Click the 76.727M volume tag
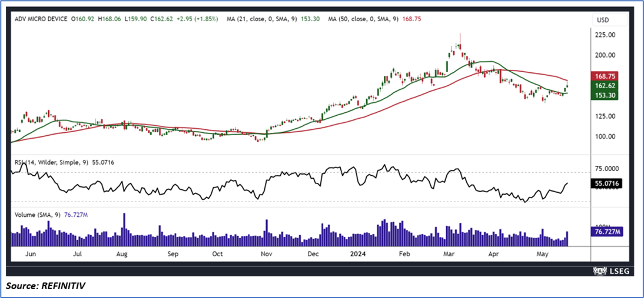This screenshot has height=298, width=644. coord(607,231)
